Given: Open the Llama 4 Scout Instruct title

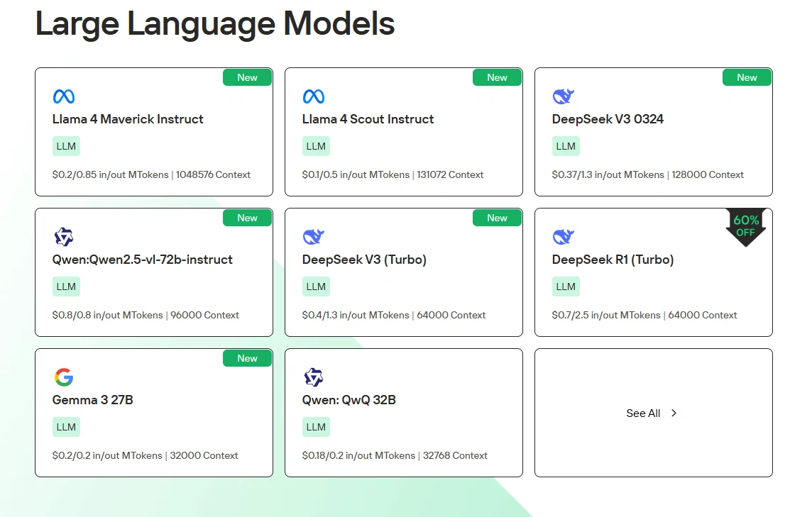Looking at the screenshot, I should click(x=368, y=119).
